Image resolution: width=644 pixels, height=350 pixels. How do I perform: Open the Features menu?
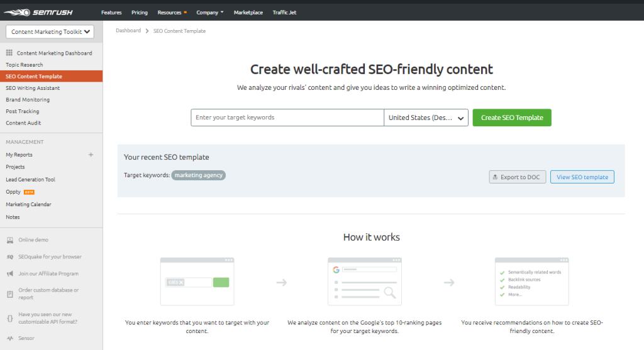(111, 13)
